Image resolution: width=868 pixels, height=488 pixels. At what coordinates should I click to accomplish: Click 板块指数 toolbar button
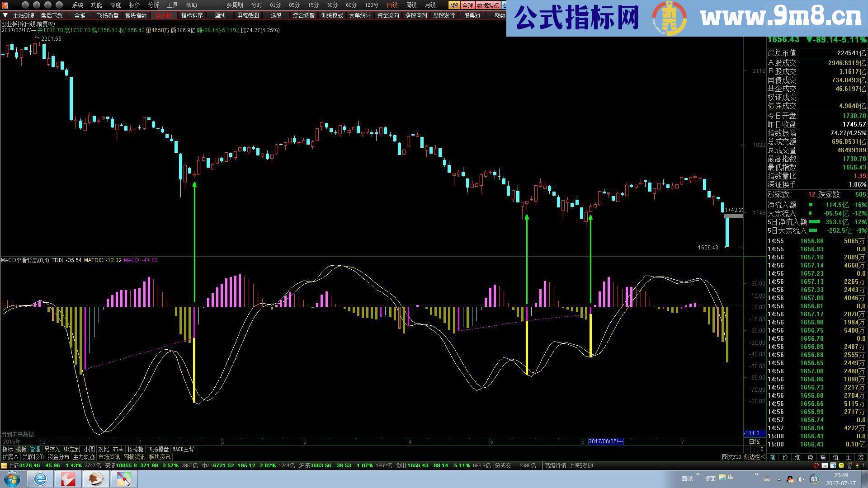click(x=136, y=15)
